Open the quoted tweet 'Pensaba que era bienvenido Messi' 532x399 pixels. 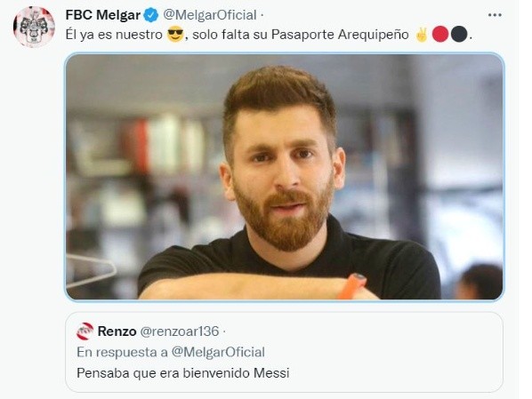pyautogui.click(x=183, y=373)
